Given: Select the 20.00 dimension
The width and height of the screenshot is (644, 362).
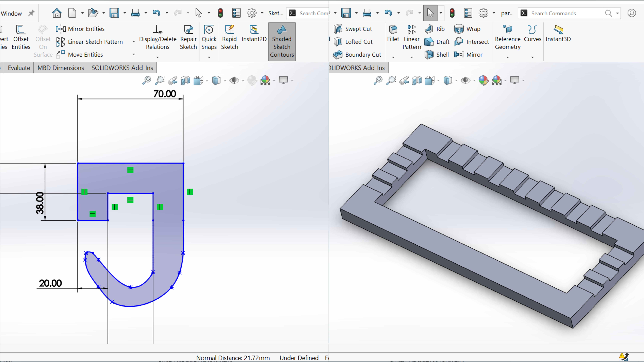Looking at the screenshot, I should 50,283.
